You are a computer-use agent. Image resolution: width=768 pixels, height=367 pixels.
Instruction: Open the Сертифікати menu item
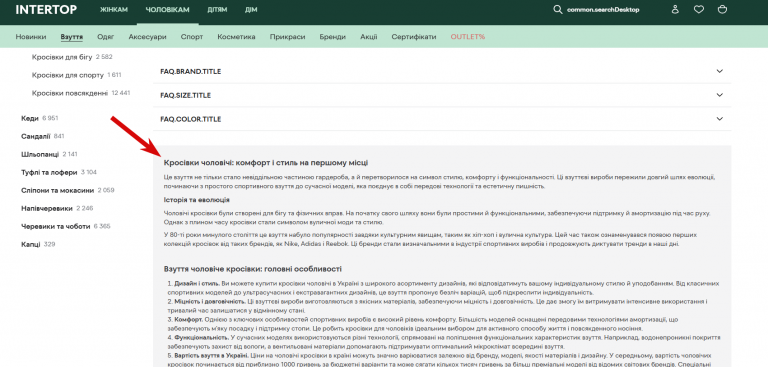414,37
